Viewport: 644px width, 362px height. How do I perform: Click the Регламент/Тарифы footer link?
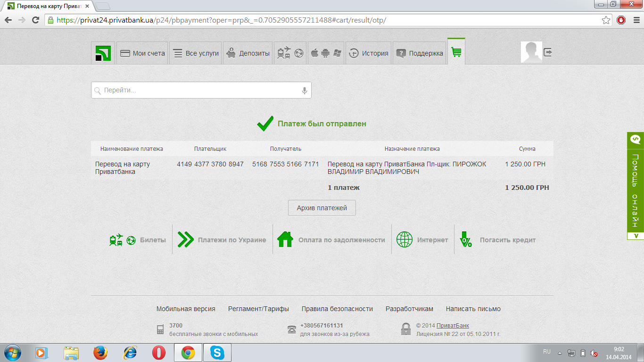coord(258,309)
